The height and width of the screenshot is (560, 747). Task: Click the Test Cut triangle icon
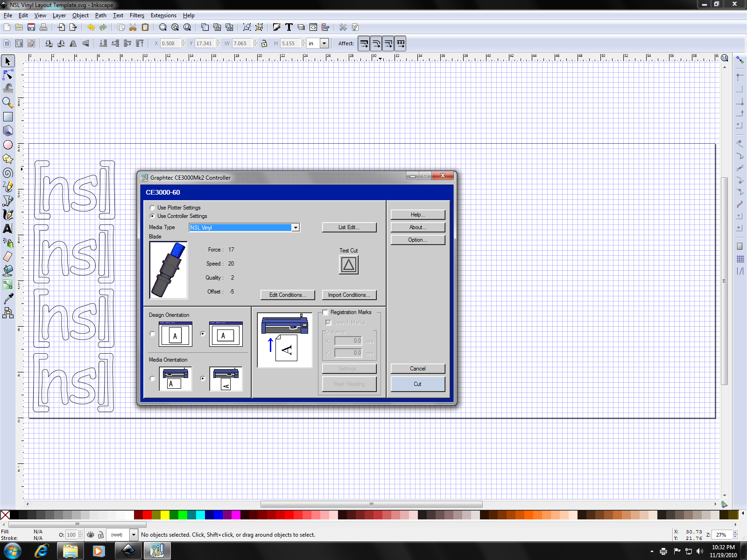coord(348,265)
